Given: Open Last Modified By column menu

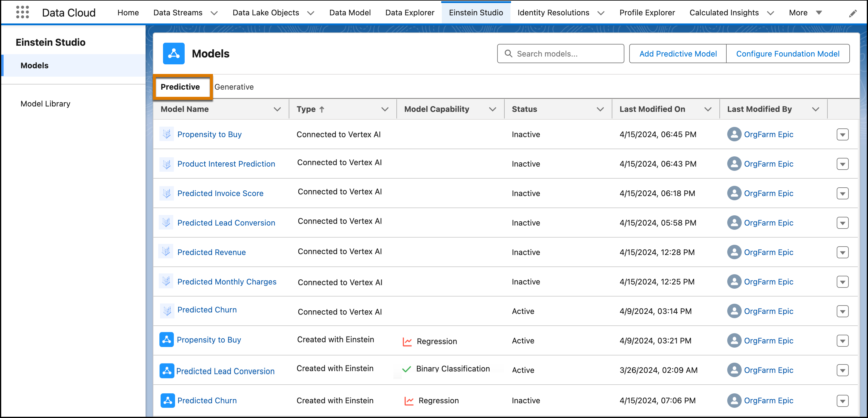Looking at the screenshot, I should coord(815,109).
